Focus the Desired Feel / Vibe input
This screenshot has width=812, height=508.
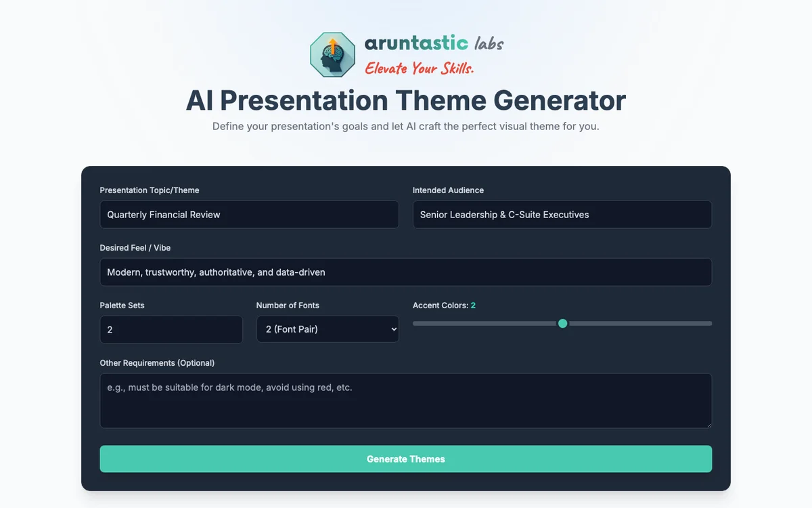point(406,272)
